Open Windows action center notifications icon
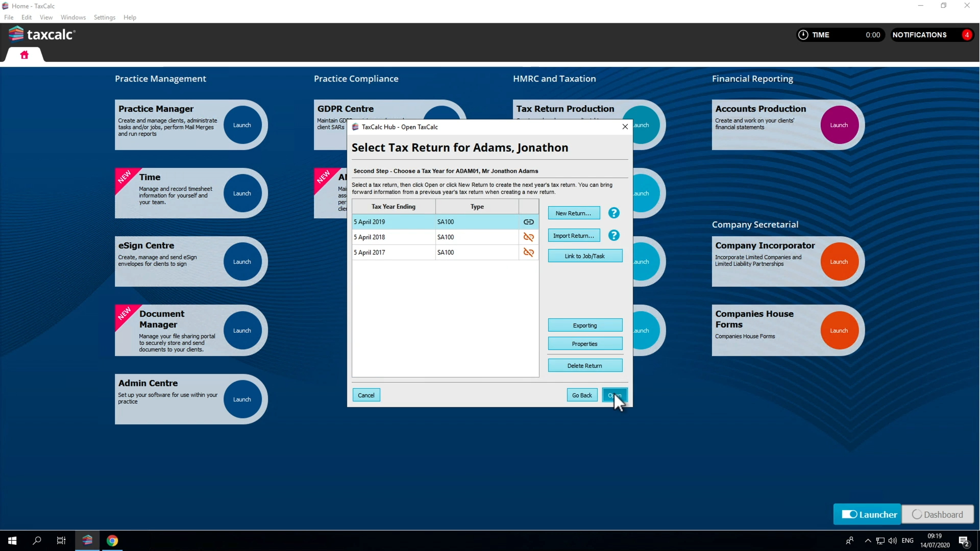Image resolution: width=980 pixels, height=551 pixels. (964, 541)
